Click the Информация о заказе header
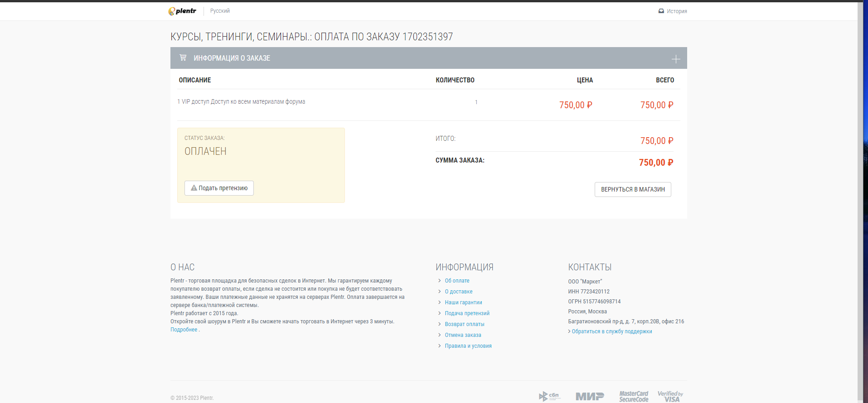Image resolution: width=868 pixels, height=403 pixels. point(429,58)
